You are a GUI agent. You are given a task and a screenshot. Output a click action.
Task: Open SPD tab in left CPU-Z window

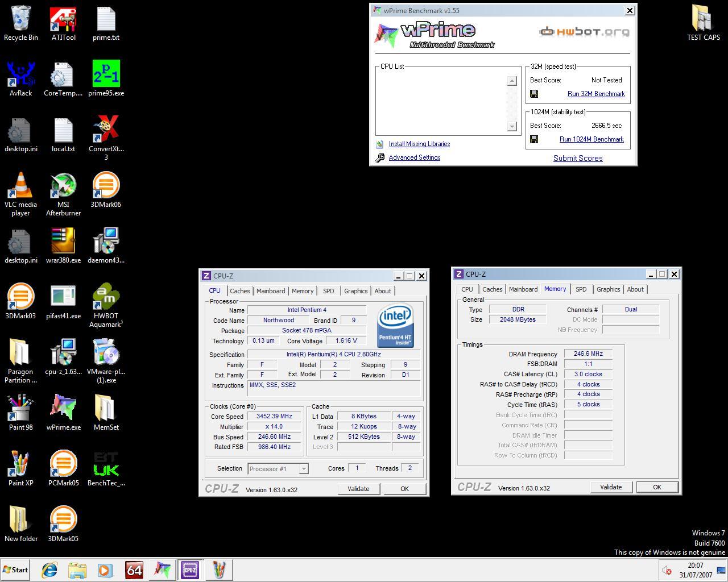click(x=329, y=291)
